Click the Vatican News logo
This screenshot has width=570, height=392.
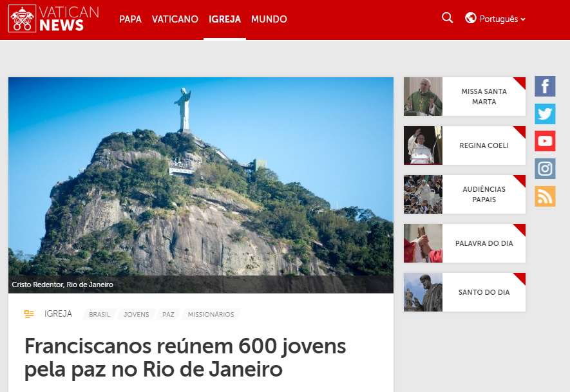54,19
